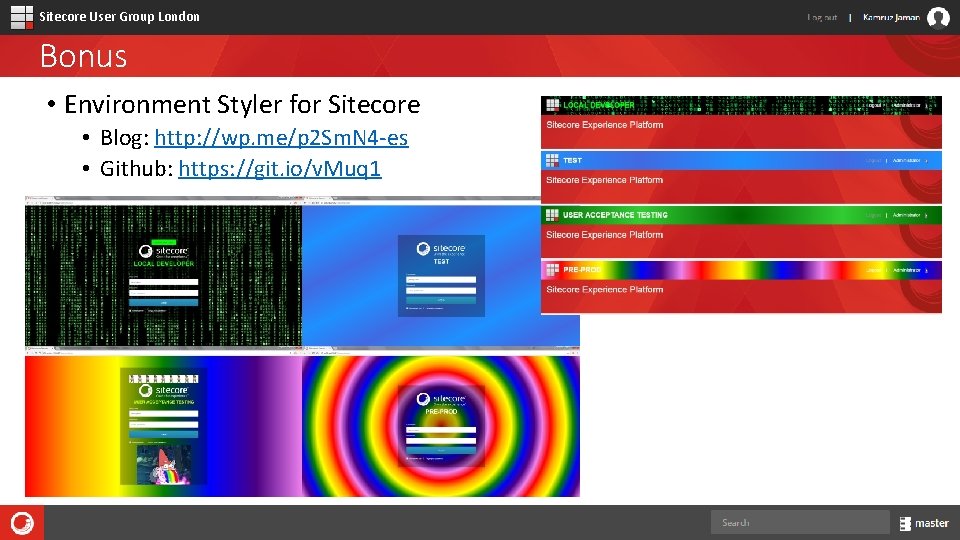Open the user avatar icon top right
Image resolution: width=960 pixels, height=540 pixels.
pos(938,18)
